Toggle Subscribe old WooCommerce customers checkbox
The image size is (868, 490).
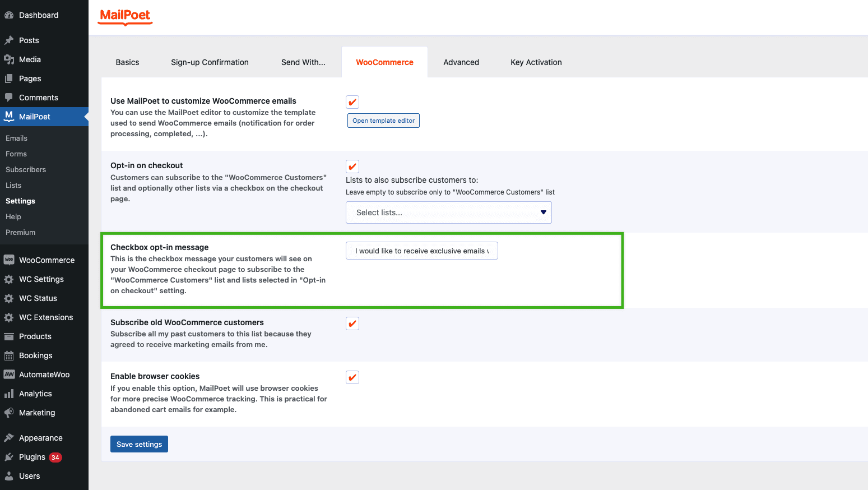(352, 323)
